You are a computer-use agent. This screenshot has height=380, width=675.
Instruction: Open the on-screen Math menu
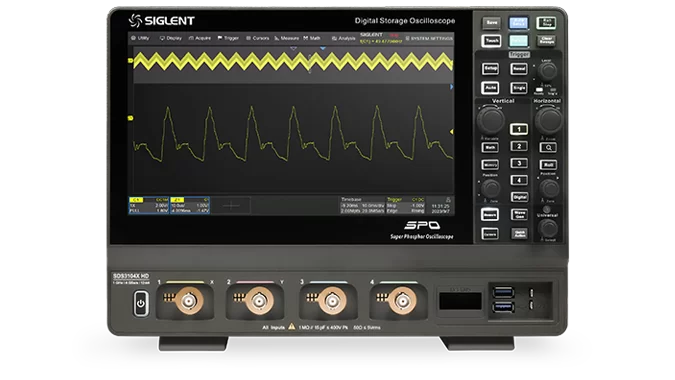coord(312,38)
